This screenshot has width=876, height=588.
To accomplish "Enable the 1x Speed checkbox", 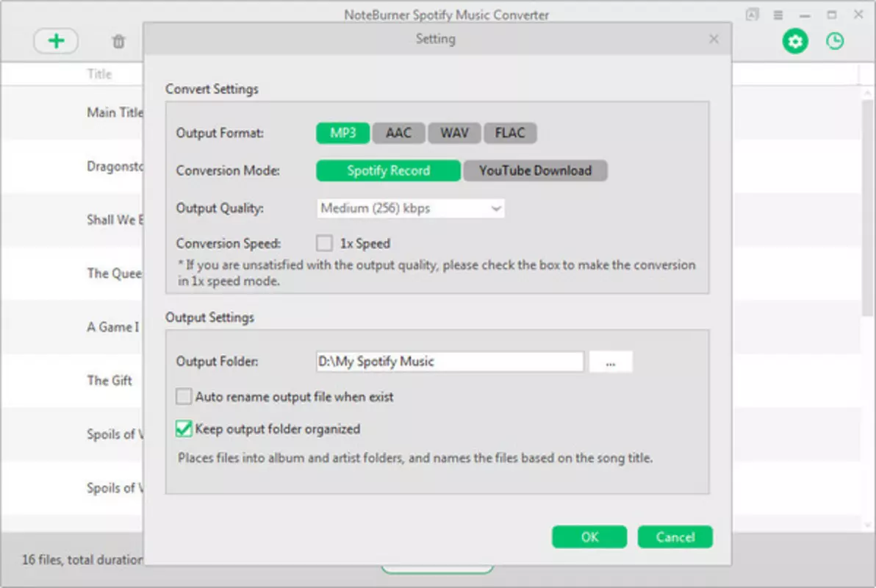I will [x=324, y=243].
